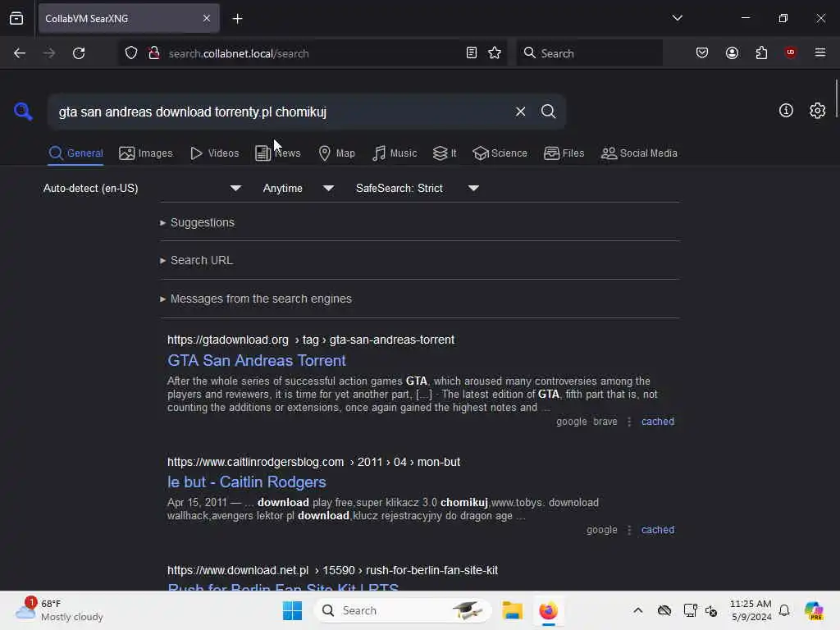This screenshot has height=630, width=840.
Task: Open Pocket save icon
Action: (702, 53)
